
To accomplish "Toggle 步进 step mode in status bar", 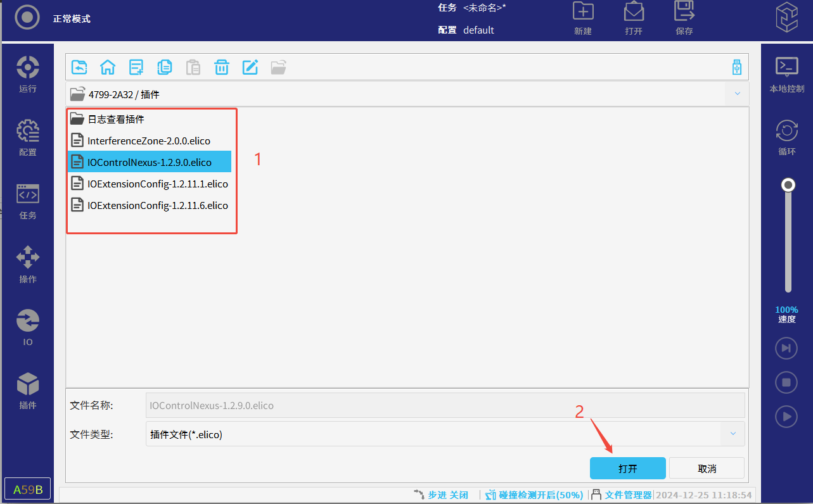I will 441,495.
